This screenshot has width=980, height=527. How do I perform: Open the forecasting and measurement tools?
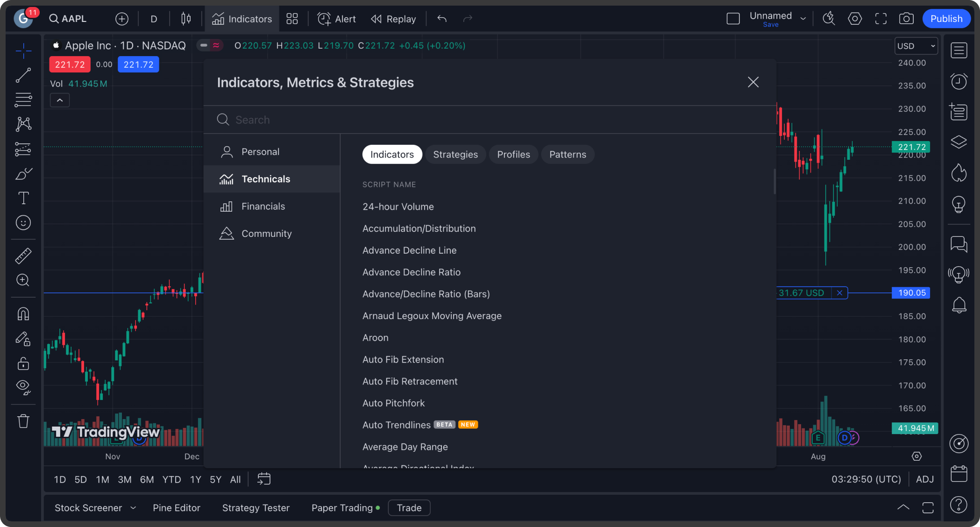[x=23, y=149]
